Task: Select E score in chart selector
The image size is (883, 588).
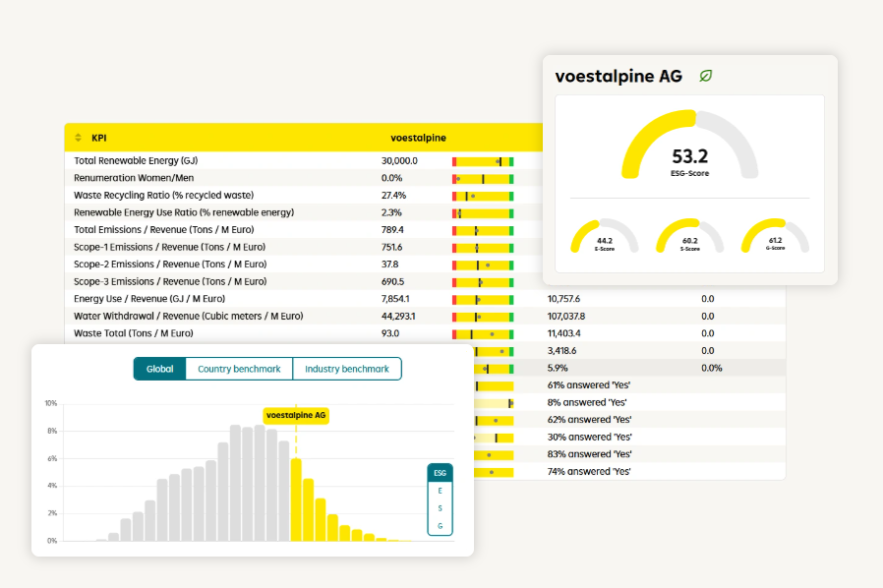Action: [x=440, y=491]
